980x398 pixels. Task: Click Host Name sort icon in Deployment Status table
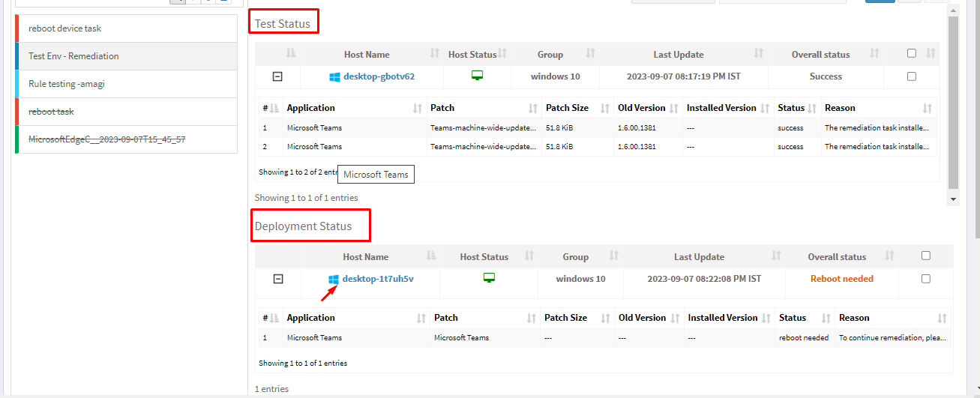(x=431, y=256)
